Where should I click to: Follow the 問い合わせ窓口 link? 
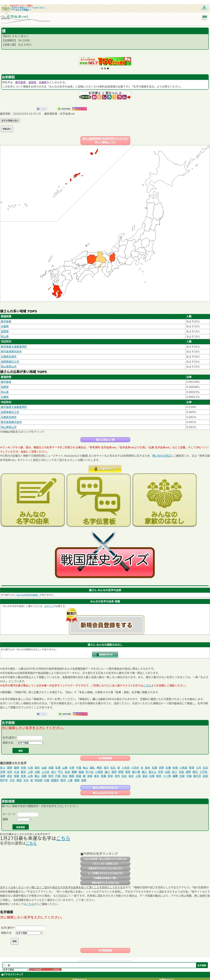pyautogui.click(x=162, y=455)
